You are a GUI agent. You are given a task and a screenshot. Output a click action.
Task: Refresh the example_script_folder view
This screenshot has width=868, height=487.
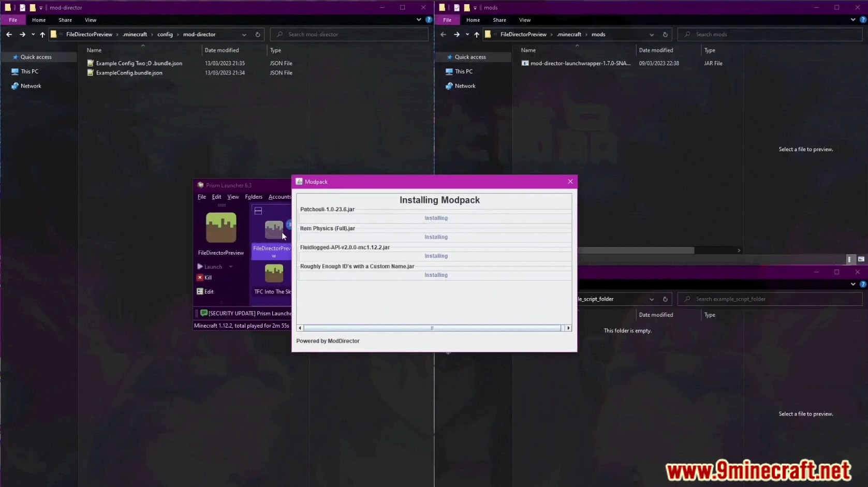665,299
